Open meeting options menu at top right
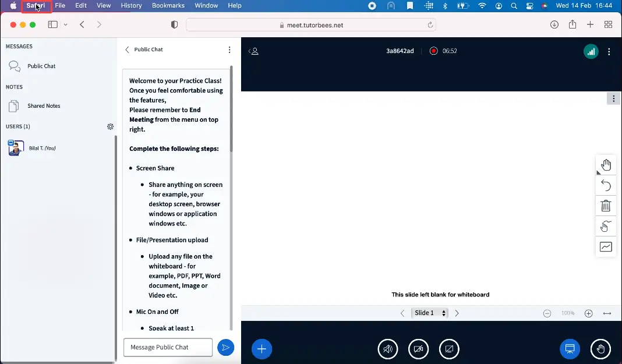Viewport: 622px width, 364px height. [609, 51]
